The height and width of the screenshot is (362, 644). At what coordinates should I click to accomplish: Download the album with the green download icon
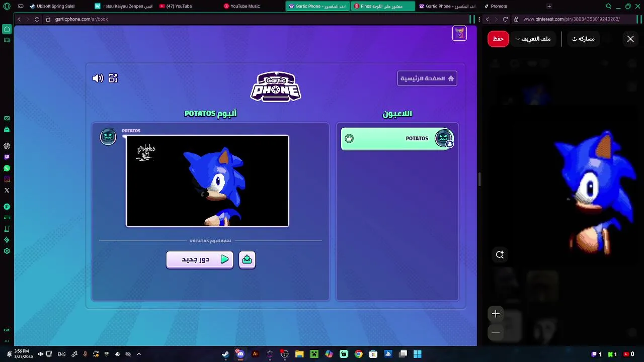point(247,259)
